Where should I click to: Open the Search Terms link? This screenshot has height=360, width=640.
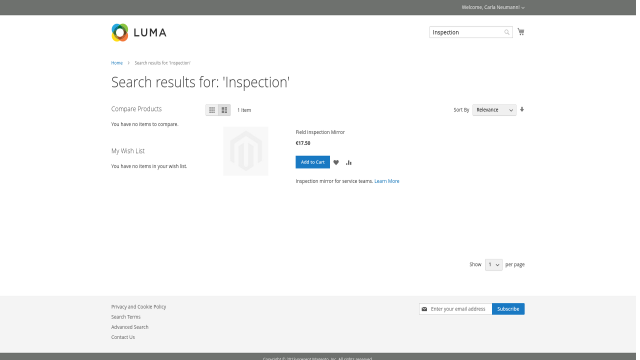[x=126, y=317]
